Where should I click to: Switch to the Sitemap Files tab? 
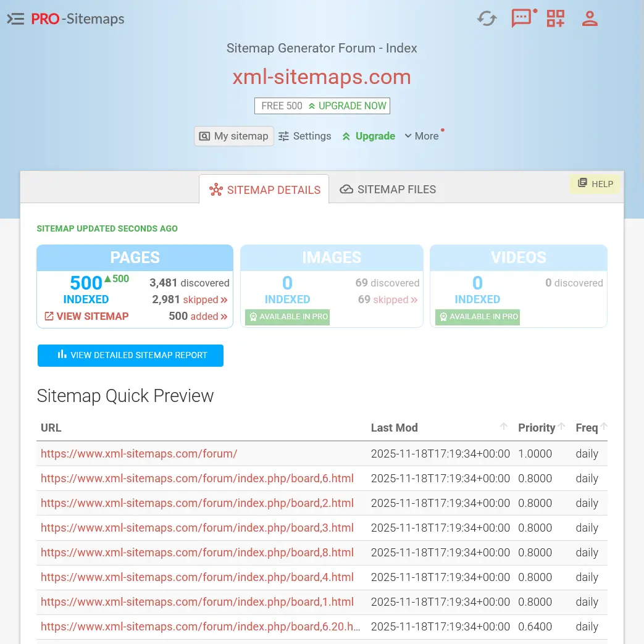click(388, 190)
